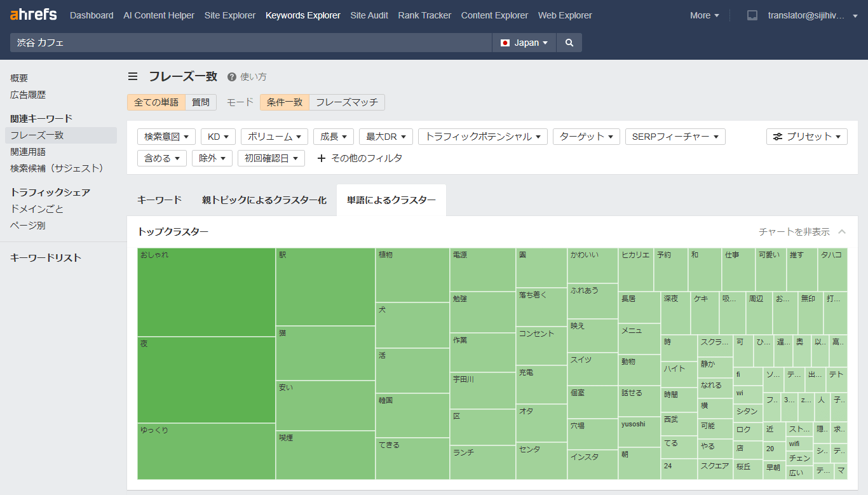The height and width of the screenshot is (495, 868).
Task: Collapse the chart with the chevron icon
Action: 842,232
